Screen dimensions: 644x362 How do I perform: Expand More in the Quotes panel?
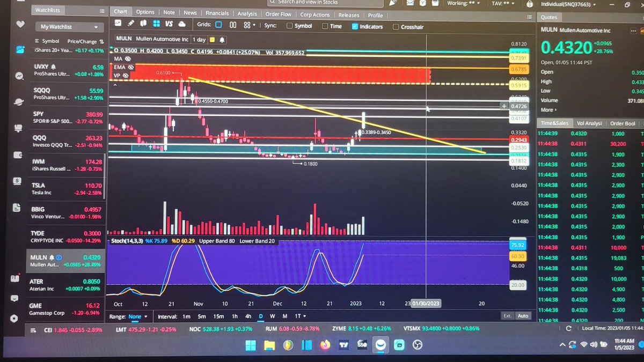tap(549, 110)
